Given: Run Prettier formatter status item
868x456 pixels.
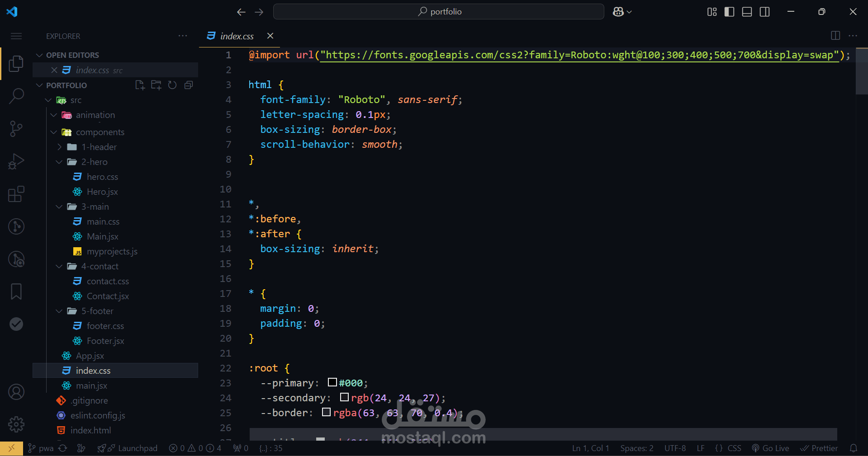Looking at the screenshot, I should [819, 448].
